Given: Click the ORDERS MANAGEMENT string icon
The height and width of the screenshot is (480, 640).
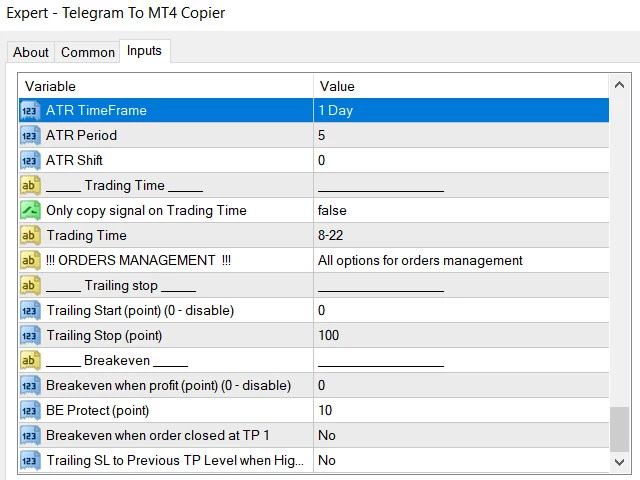Looking at the screenshot, I should pos(30,261).
